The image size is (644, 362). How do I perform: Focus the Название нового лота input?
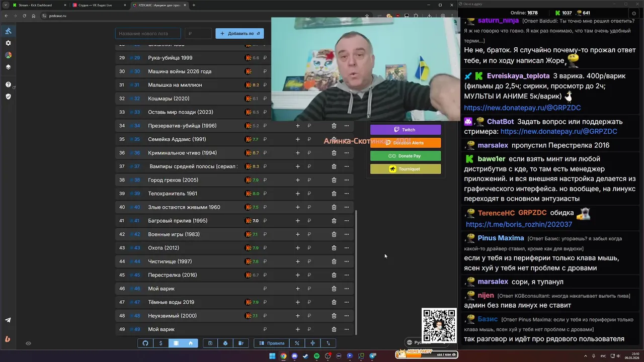click(x=148, y=34)
